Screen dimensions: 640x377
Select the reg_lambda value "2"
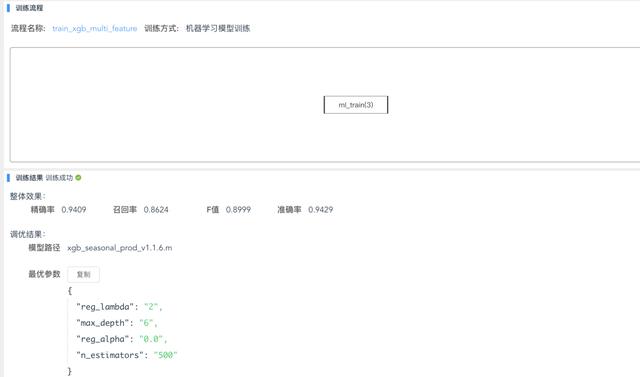[x=151, y=307]
